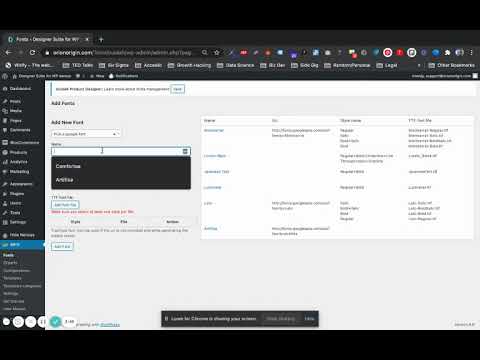This screenshot has height=360, width=480.
Task: Click autofill icon inside Name field
Action: click(x=185, y=151)
